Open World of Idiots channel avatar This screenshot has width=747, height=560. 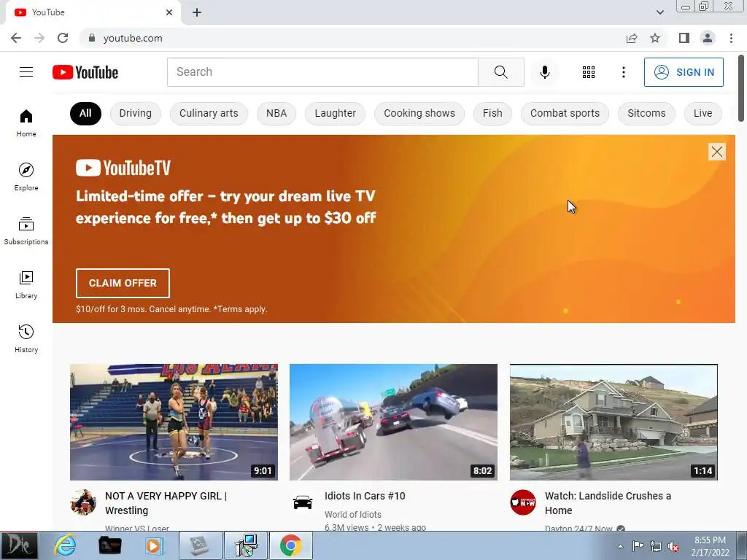pyautogui.click(x=303, y=502)
